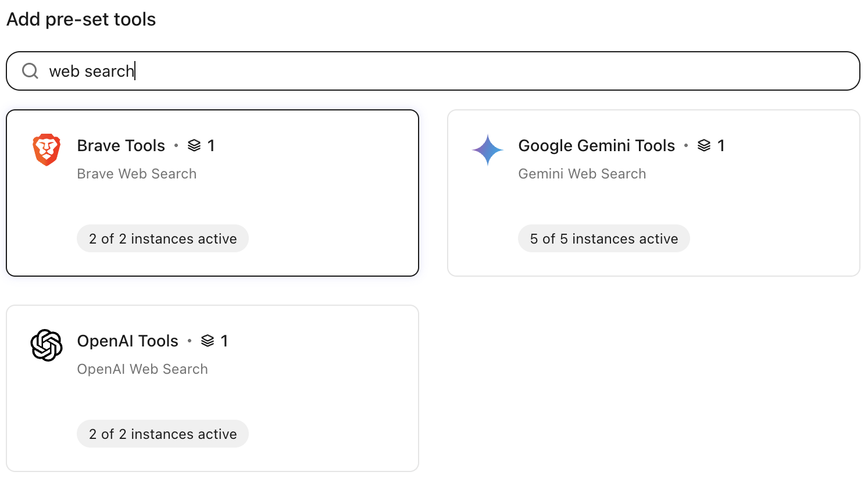Click the layers stack icon on OpenAI Tools
868x479 pixels.
[x=208, y=341]
